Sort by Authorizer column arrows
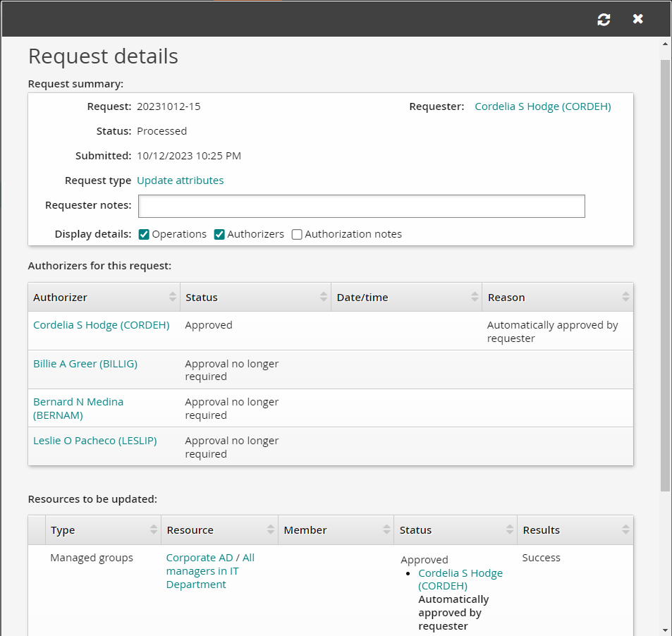The image size is (672, 636). (173, 298)
